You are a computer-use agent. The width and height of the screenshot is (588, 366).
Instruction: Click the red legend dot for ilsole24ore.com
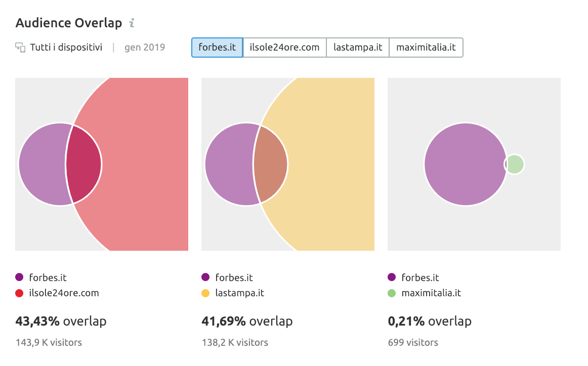coord(19,293)
